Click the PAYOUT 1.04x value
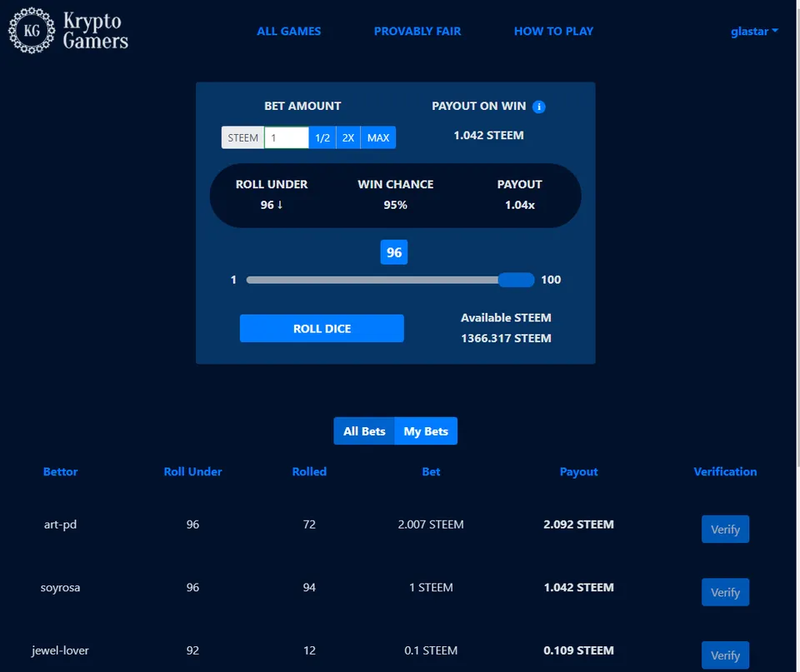Image resolution: width=800 pixels, height=672 pixels. [520, 205]
